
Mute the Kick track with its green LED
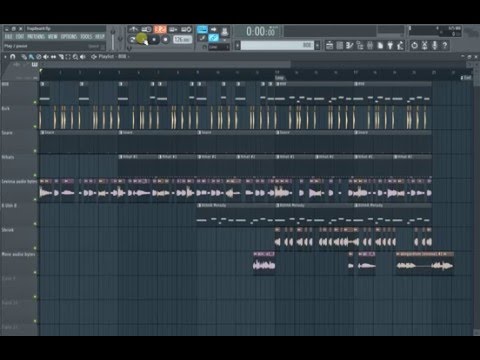[x=35, y=127]
